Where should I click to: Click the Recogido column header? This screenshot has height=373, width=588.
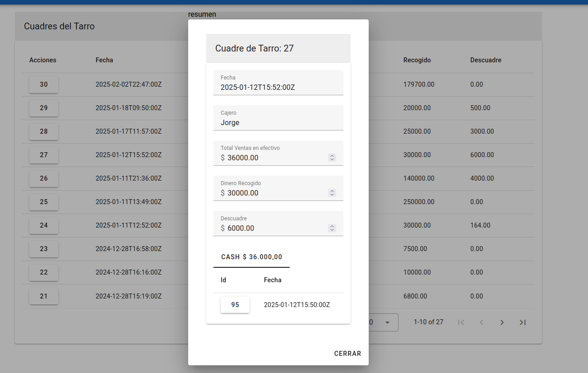coord(417,60)
